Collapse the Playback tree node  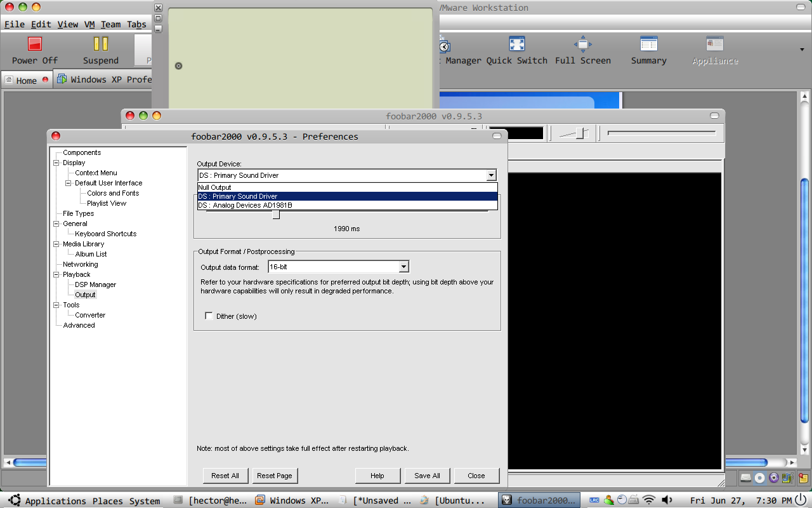pos(56,274)
